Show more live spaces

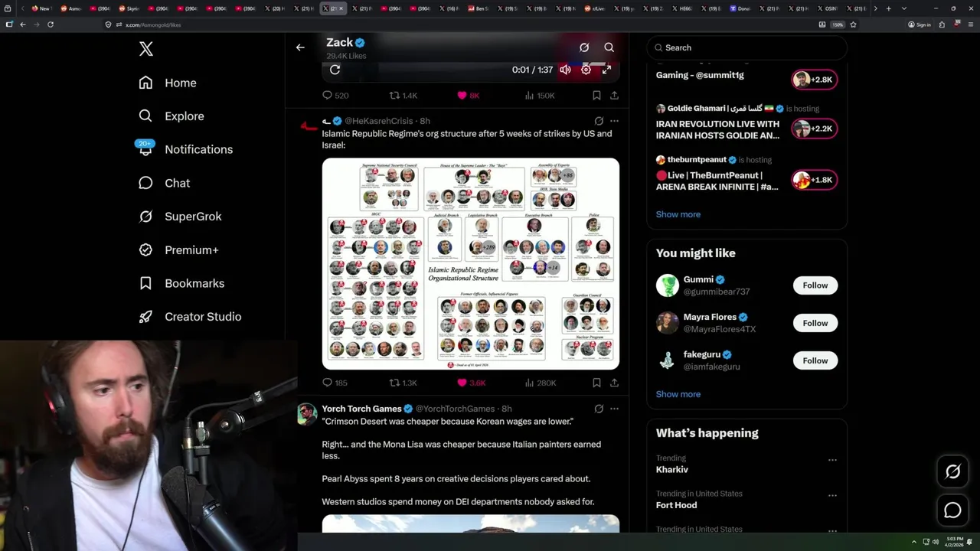(x=678, y=214)
